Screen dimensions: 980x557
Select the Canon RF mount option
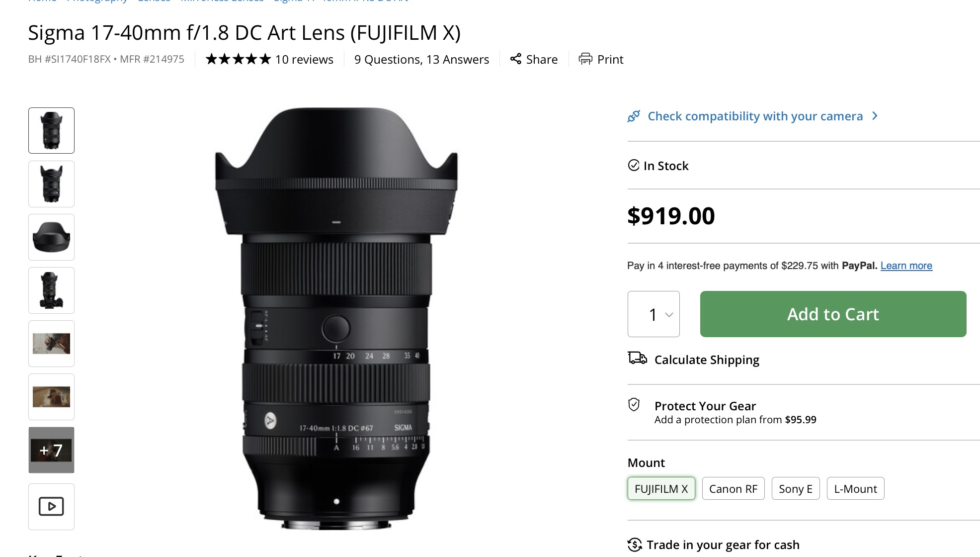tap(733, 489)
